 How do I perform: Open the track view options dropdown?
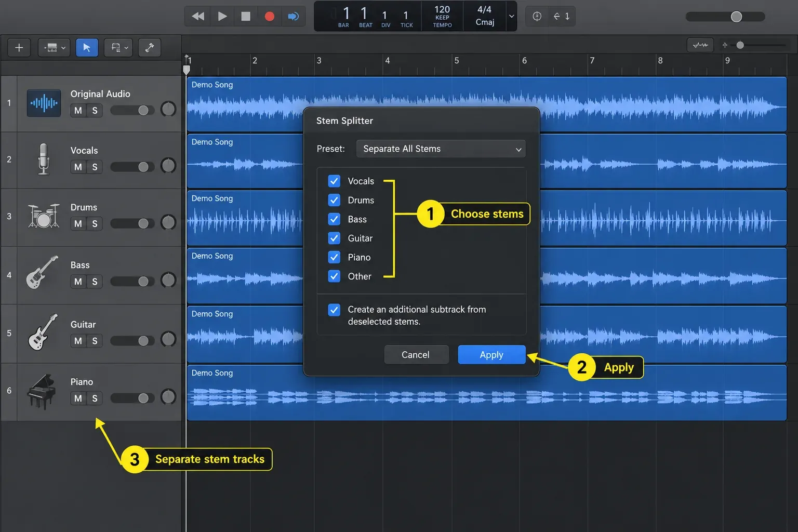click(55, 48)
